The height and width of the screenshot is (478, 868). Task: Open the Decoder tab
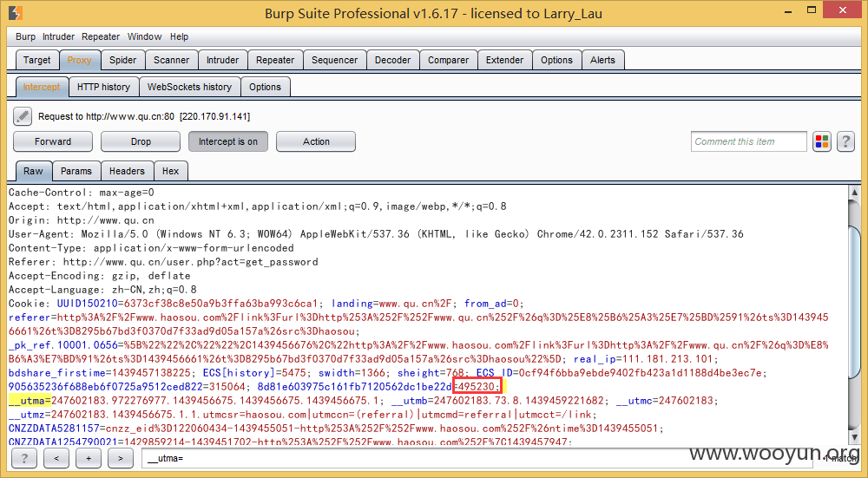pos(393,60)
